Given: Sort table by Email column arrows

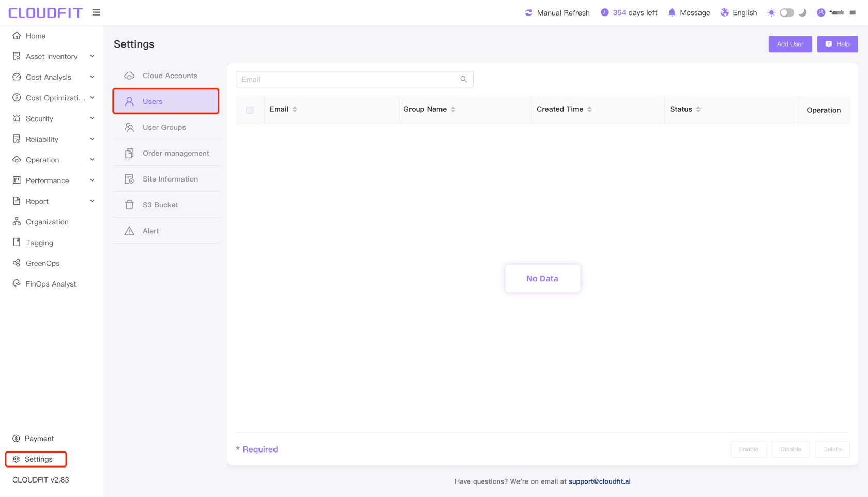Looking at the screenshot, I should tap(295, 109).
